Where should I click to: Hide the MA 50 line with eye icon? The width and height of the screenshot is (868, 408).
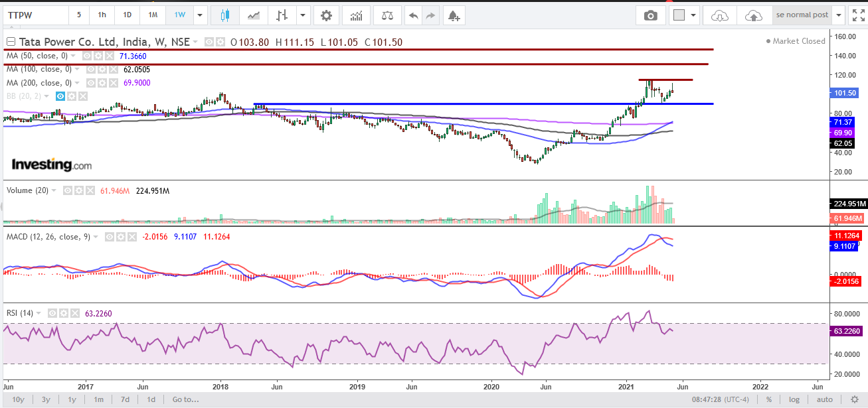(87, 56)
